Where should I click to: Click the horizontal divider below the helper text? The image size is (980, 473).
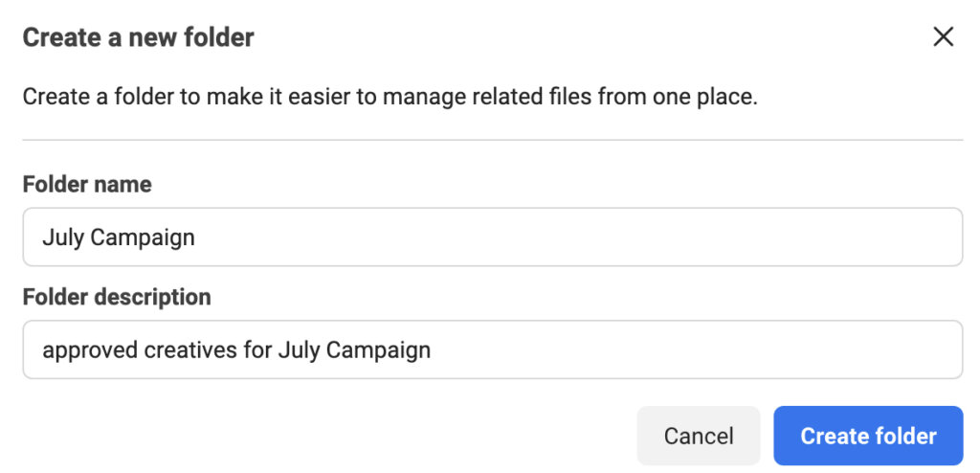(x=492, y=141)
